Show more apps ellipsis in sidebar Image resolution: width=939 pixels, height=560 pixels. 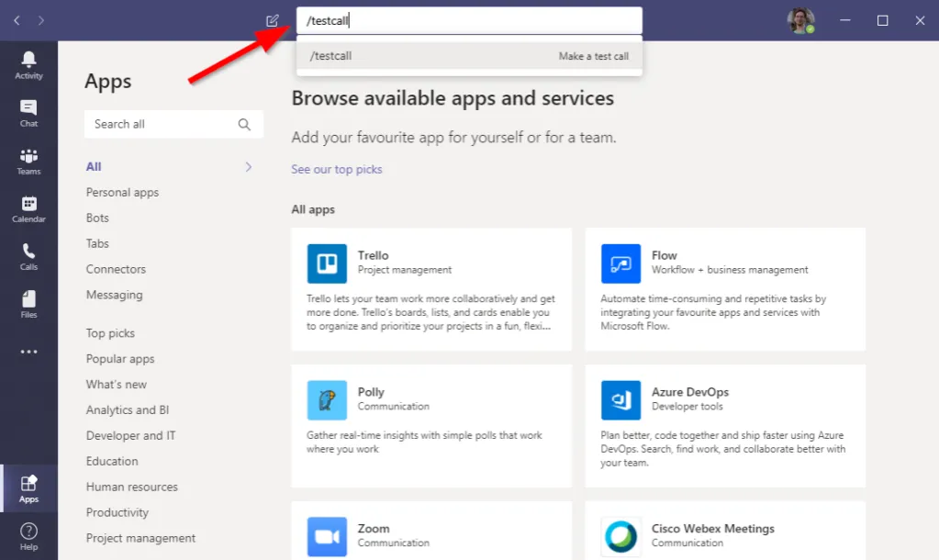(28, 352)
